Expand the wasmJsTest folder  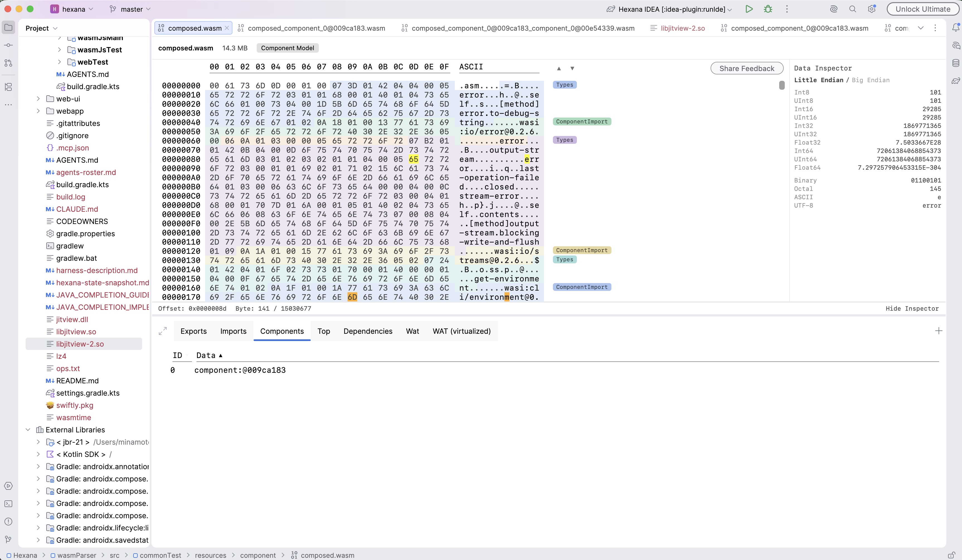pos(59,50)
